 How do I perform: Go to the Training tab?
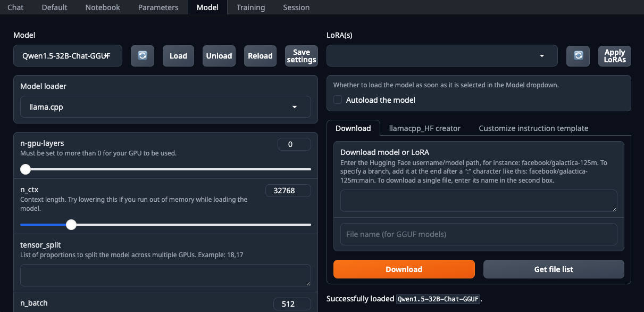pyautogui.click(x=251, y=7)
